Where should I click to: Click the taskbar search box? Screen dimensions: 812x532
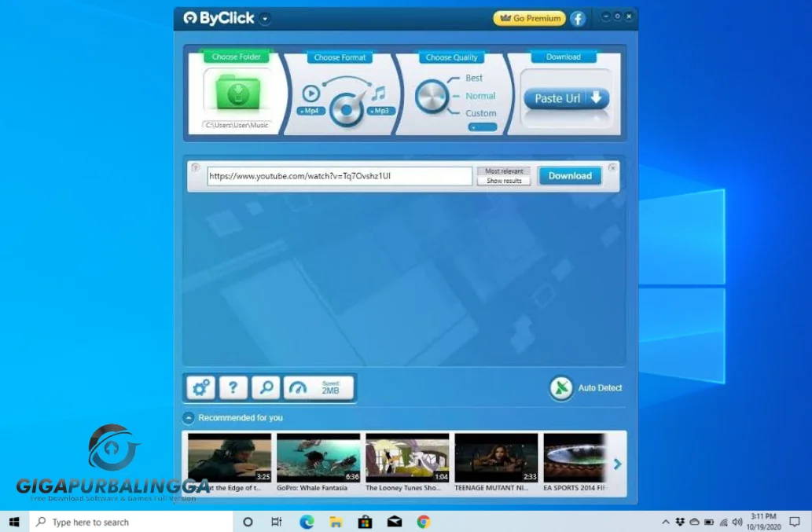131,522
